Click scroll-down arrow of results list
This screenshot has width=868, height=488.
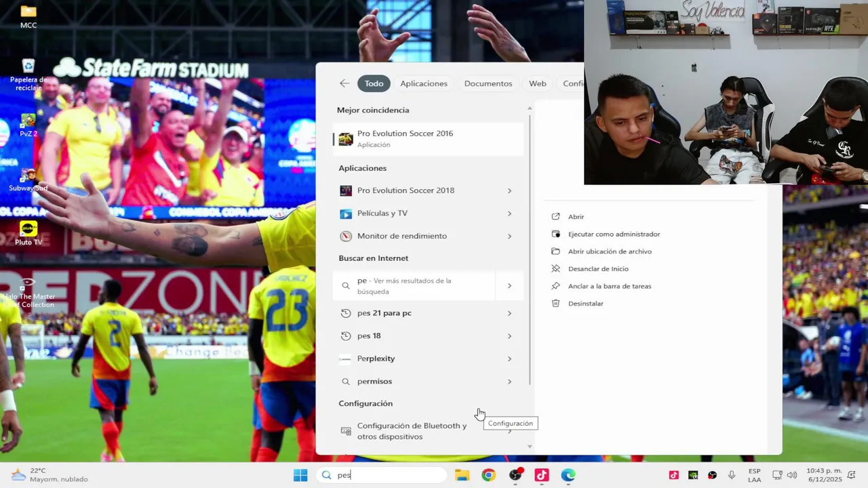coord(530,447)
